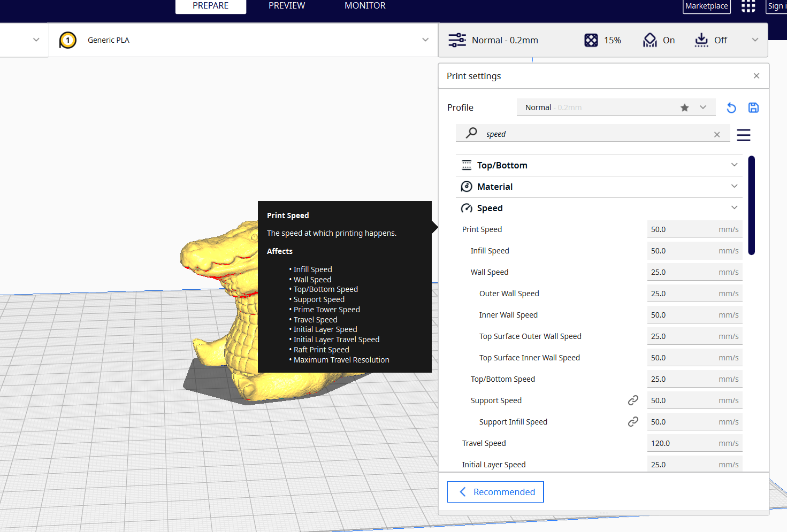Switch to the PREVIEW tab
787x532 pixels.
coord(287,6)
